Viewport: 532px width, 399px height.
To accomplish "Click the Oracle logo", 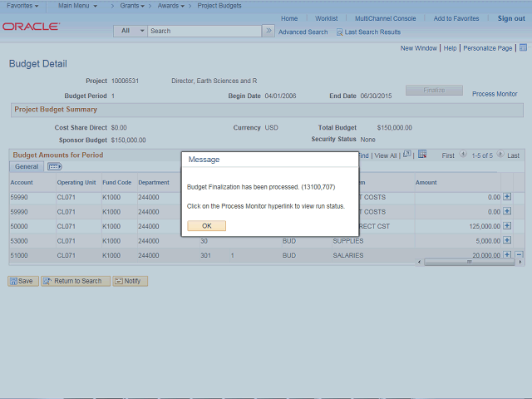I will 32,27.
